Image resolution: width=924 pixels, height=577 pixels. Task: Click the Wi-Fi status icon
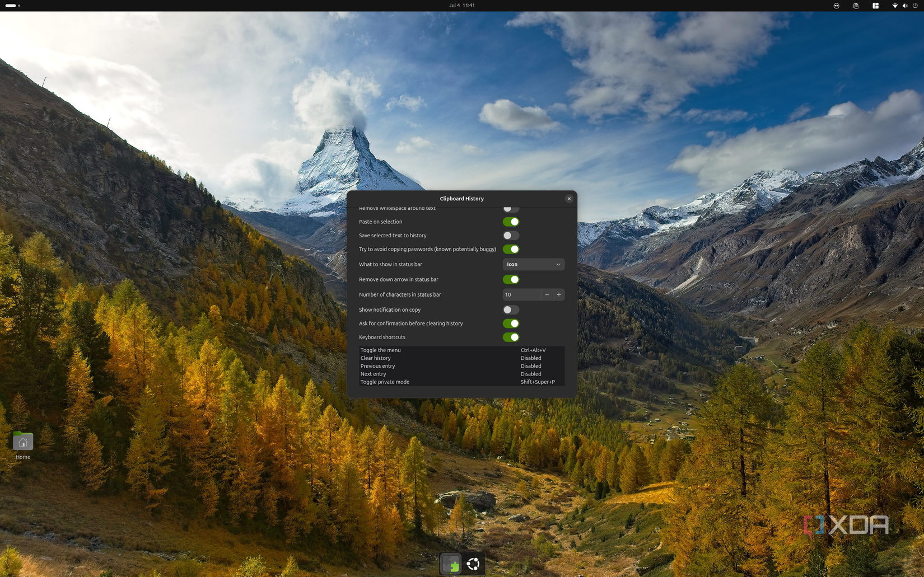(895, 6)
